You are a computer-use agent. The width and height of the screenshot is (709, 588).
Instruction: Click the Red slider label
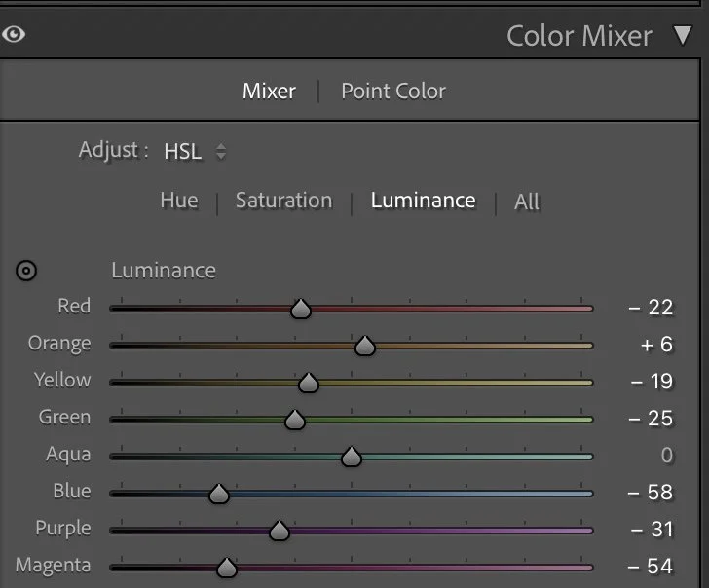tap(74, 306)
